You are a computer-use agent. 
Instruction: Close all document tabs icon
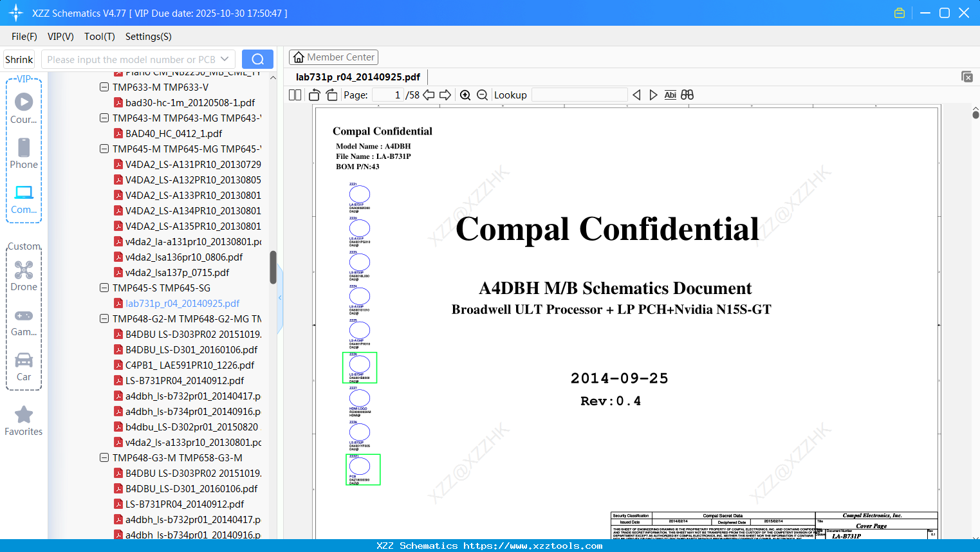[967, 77]
